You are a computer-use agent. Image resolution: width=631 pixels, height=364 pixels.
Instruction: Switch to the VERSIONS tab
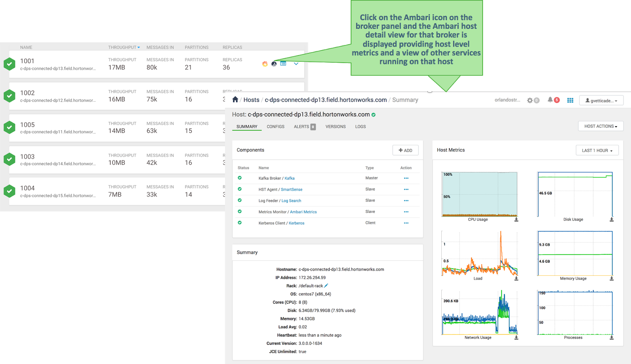(336, 127)
